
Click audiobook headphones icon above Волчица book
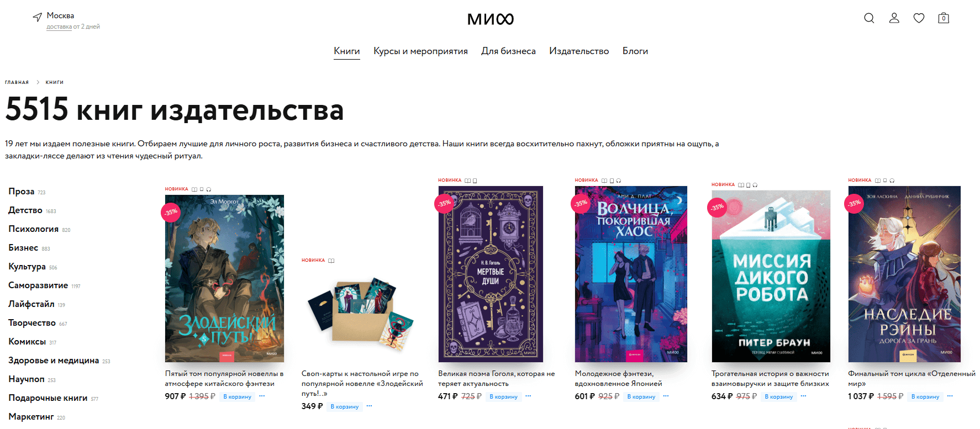coord(619,181)
